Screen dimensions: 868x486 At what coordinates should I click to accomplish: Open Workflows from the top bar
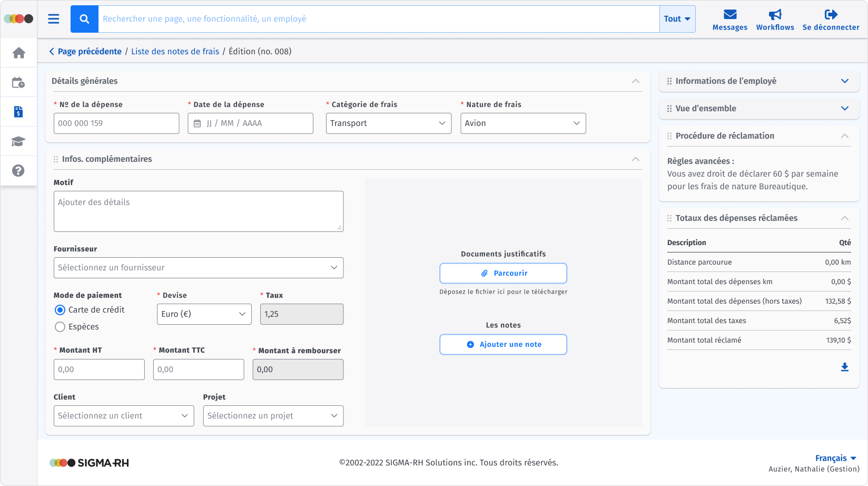(x=775, y=18)
